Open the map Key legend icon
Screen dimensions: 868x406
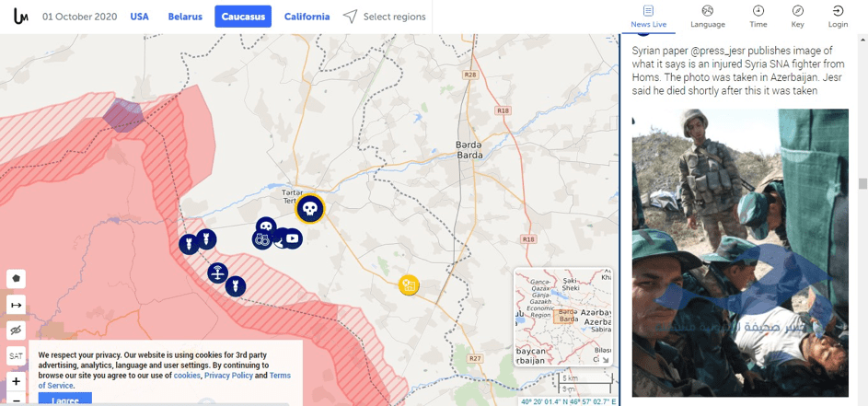798,10
